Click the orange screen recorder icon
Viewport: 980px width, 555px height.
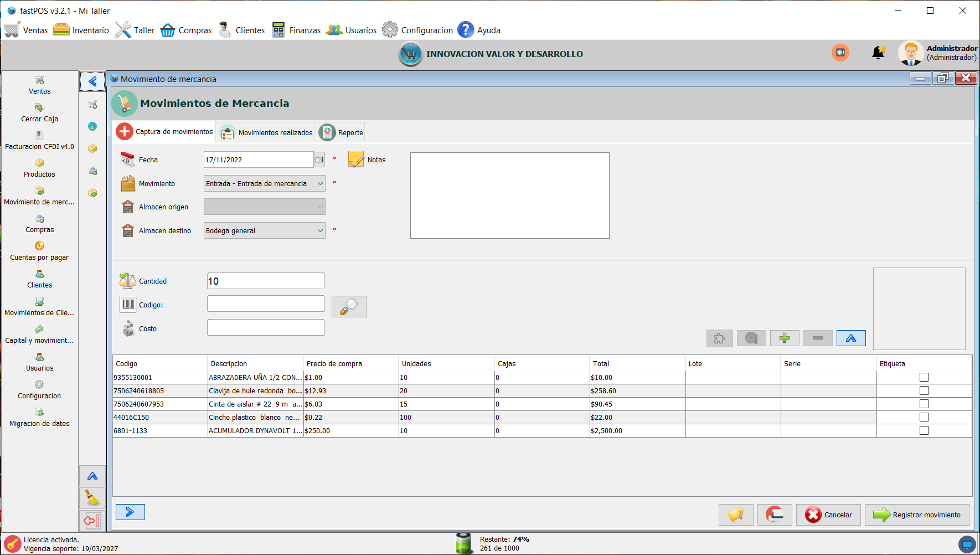[840, 53]
